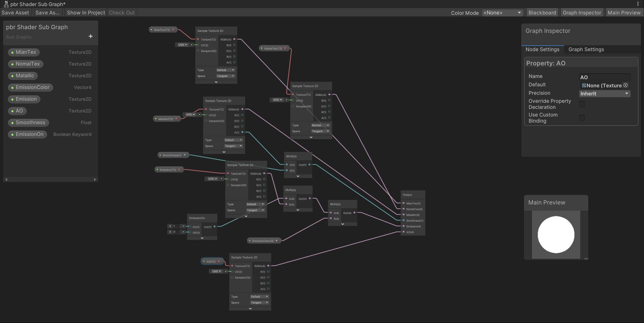
Task: Click the blackboard scrollbar left arrow
Action: click(6, 179)
